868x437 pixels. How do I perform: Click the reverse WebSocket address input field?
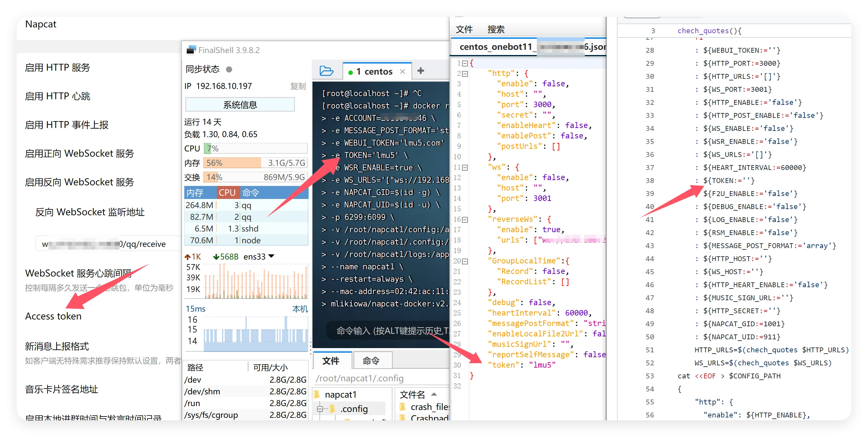point(108,244)
